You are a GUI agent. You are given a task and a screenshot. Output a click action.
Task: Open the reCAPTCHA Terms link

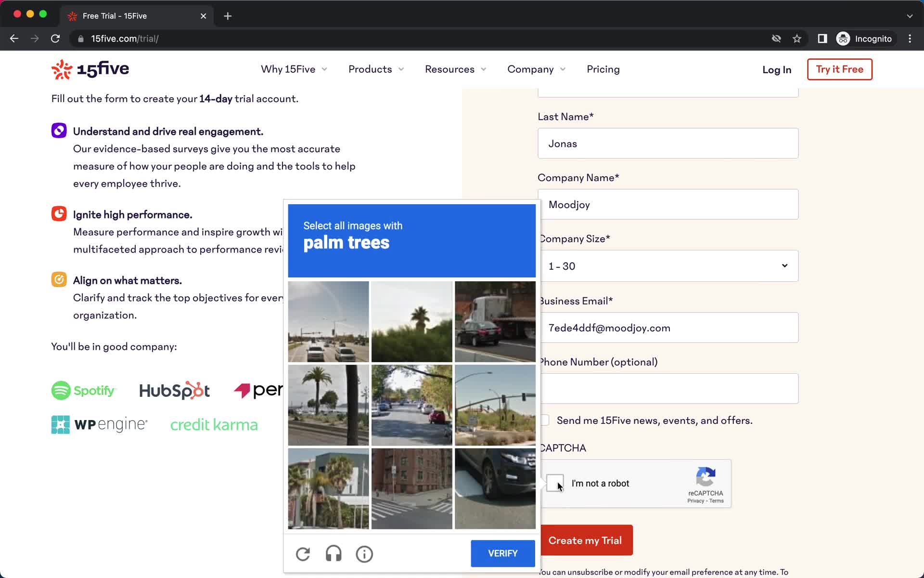[x=717, y=501]
